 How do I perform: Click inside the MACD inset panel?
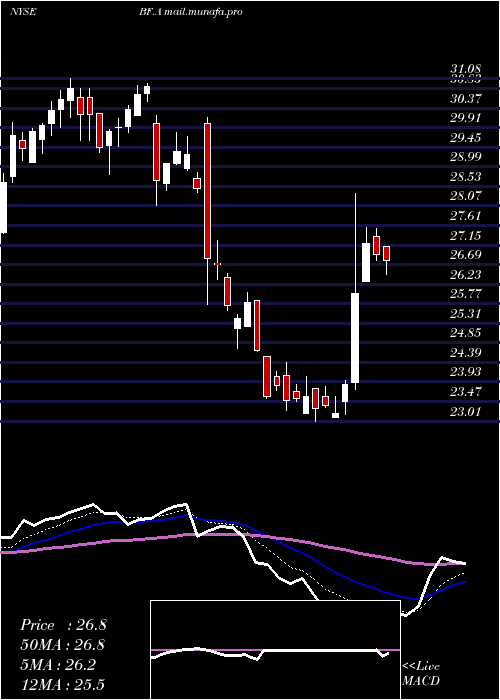click(x=275, y=650)
